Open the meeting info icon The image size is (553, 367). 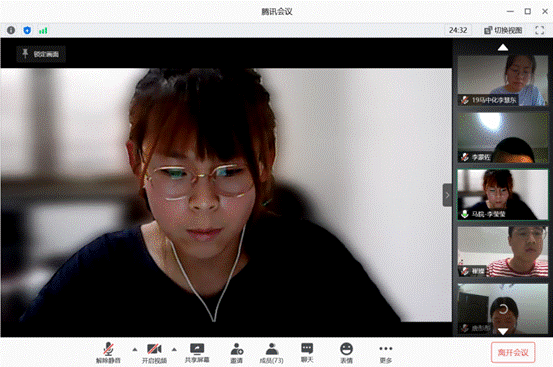coord(11,30)
